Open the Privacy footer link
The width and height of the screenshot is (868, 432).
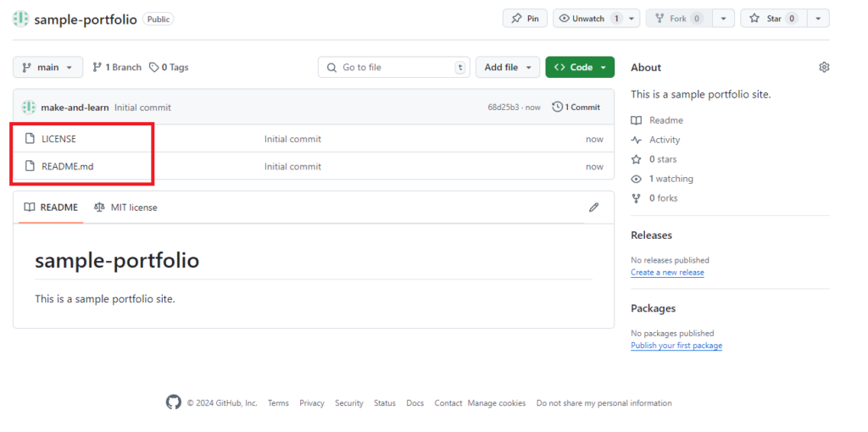312,403
